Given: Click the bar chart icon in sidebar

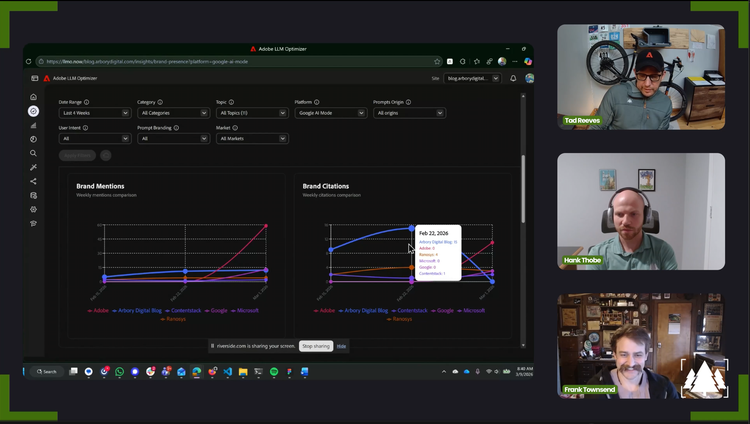Looking at the screenshot, I should [33, 125].
